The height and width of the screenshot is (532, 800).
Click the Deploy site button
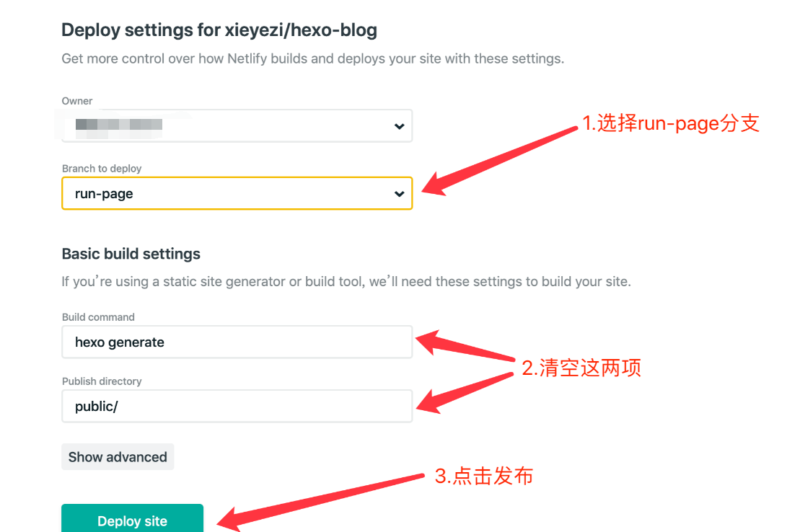tap(132, 520)
